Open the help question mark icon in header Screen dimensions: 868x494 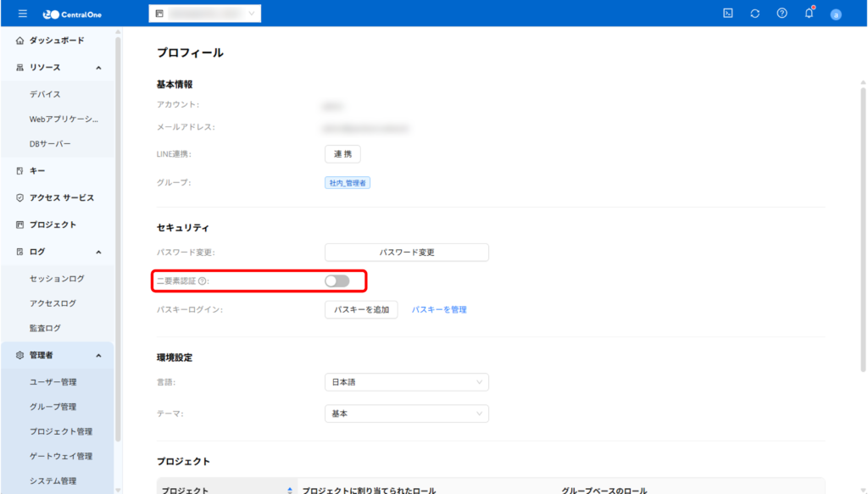(x=782, y=14)
